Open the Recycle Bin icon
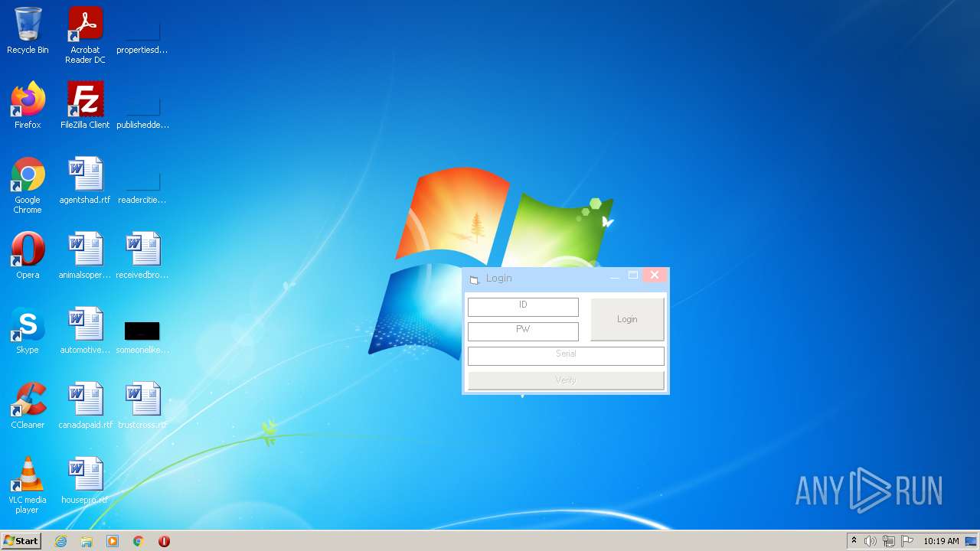Viewport: 980px width, 551px height. (x=28, y=31)
